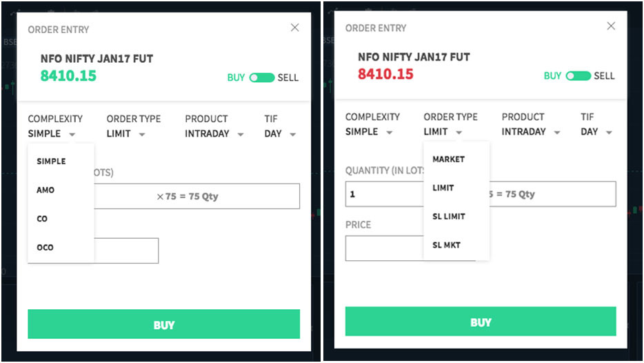This screenshot has width=644, height=363.
Task: Choose CO complexity option
Action: 43,219
